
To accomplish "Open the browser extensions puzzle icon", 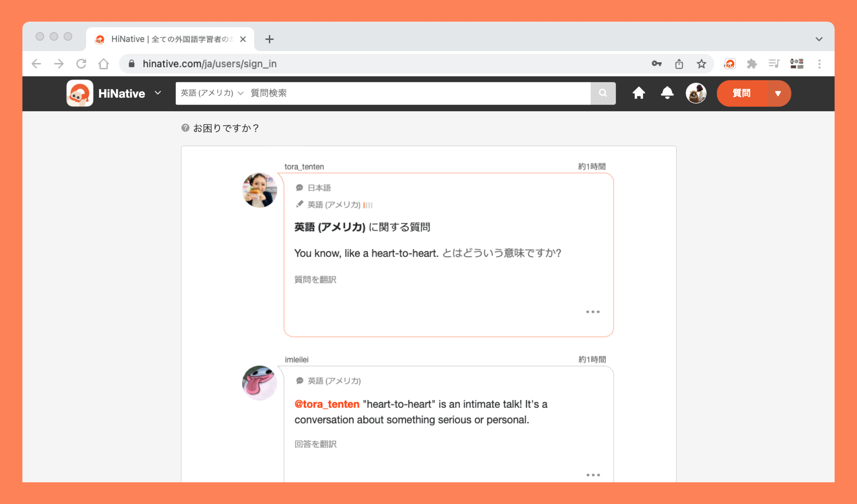I will [752, 64].
